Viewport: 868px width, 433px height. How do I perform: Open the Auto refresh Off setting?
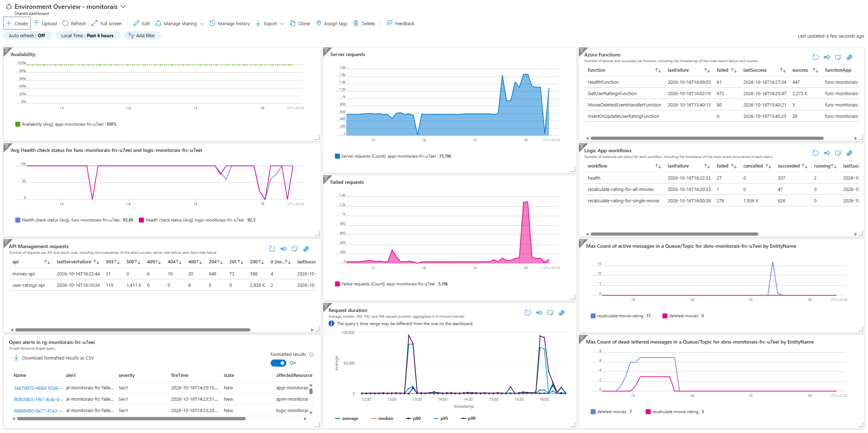click(x=27, y=35)
